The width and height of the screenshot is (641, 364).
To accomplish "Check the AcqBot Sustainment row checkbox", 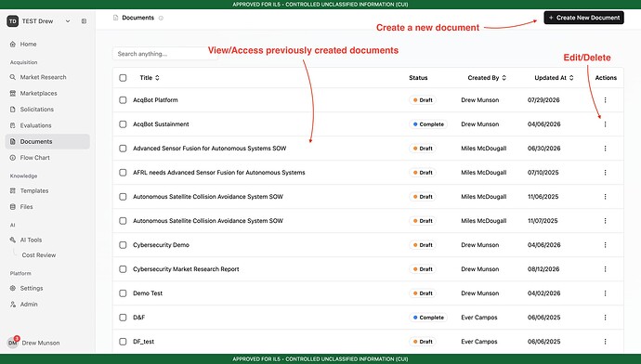I will click(x=123, y=124).
